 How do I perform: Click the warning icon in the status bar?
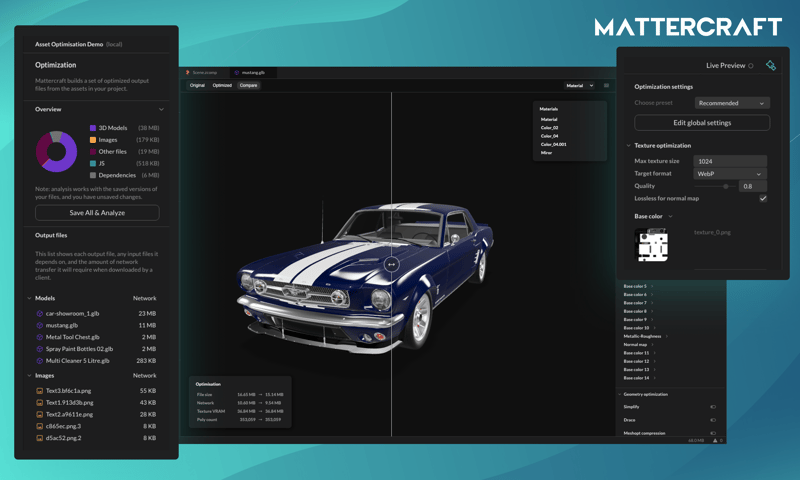[x=715, y=440]
